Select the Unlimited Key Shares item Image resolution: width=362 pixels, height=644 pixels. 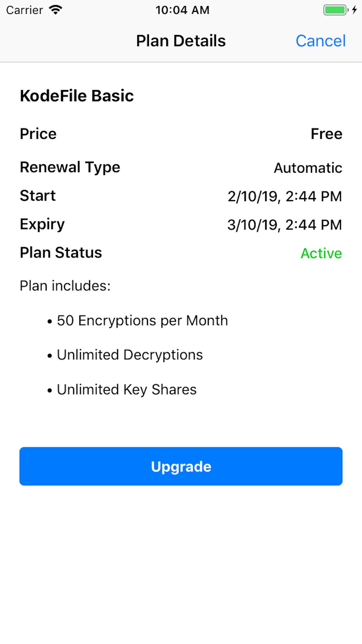[x=126, y=390]
